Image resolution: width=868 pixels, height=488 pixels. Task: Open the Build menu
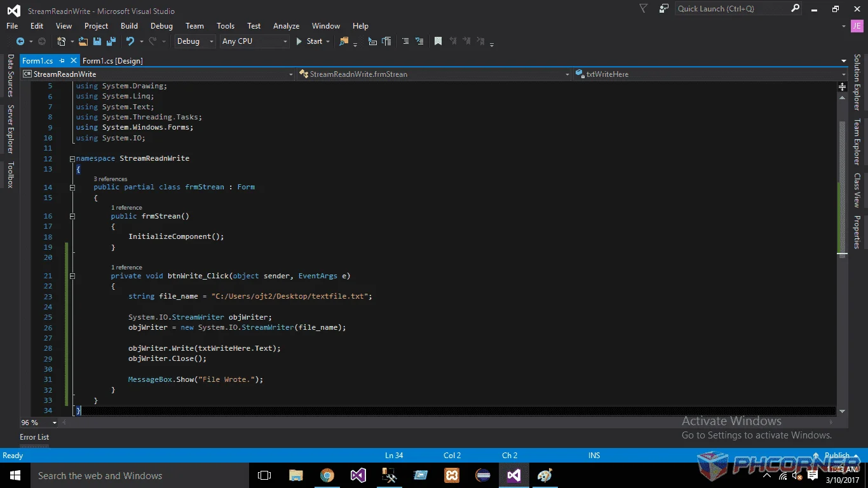[x=129, y=26]
